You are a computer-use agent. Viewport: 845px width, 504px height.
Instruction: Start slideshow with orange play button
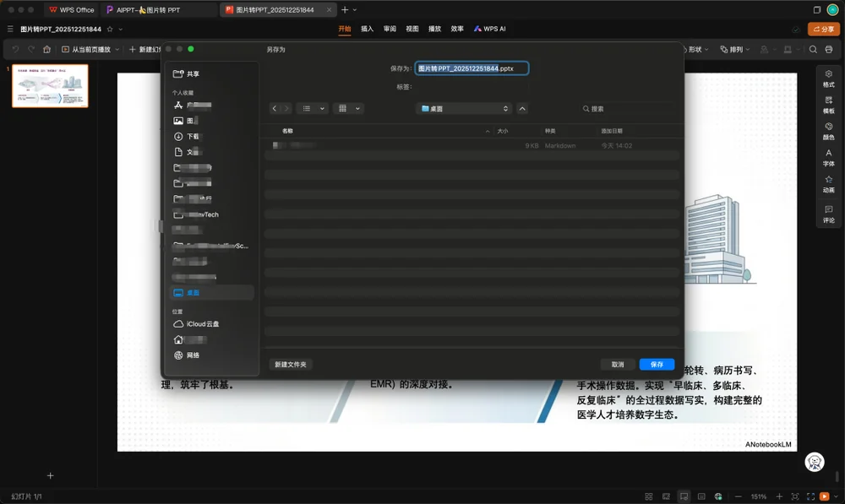tap(825, 496)
